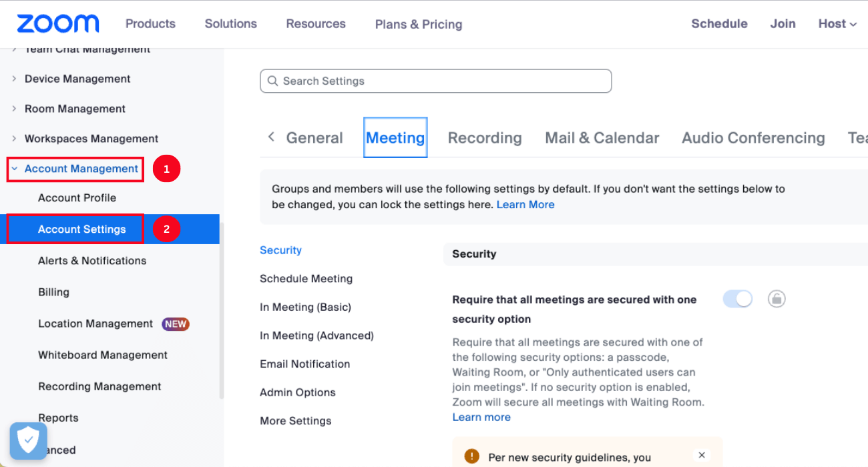The height and width of the screenshot is (467, 868).
Task: Click the lock icon beside the security toggle
Action: coord(776,299)
